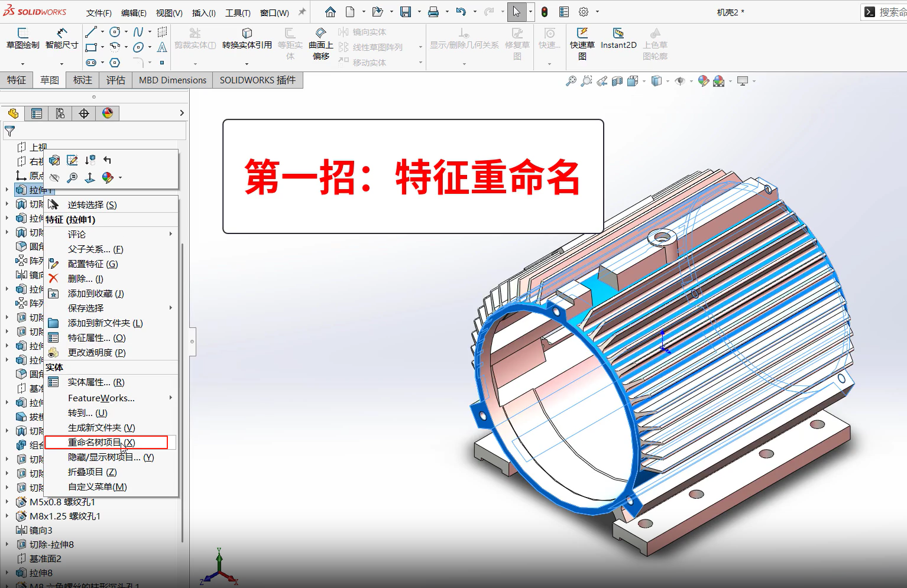This screenshot has width=907, height=588.
Task: Click the tree filter funnel icon
Action: click(x=10, y=131)
